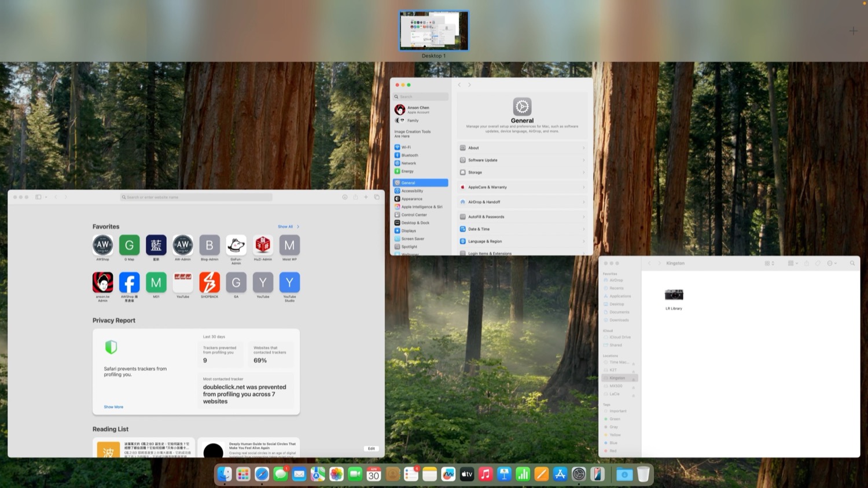Open the SHOPBACK favorite icon
Viewport: 868px width, 488px height.
(x=209, y=284)
